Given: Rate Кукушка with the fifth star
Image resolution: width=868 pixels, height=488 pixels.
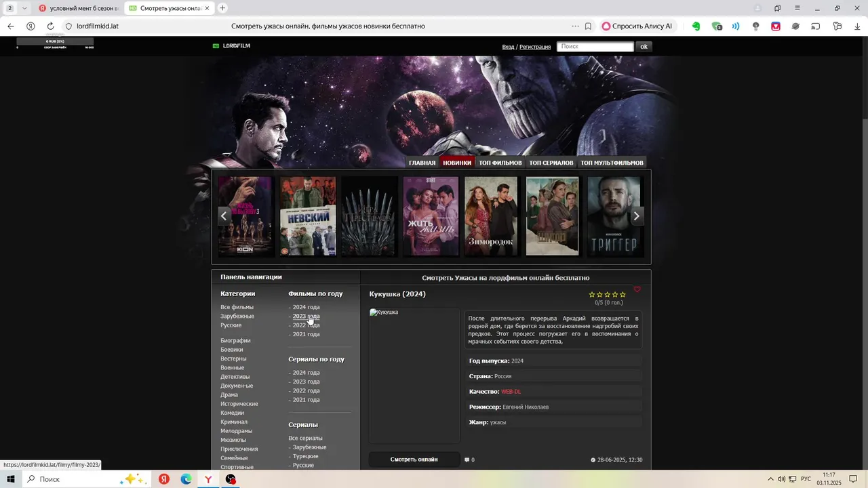Looking at the screenshot, I should 623,294.
